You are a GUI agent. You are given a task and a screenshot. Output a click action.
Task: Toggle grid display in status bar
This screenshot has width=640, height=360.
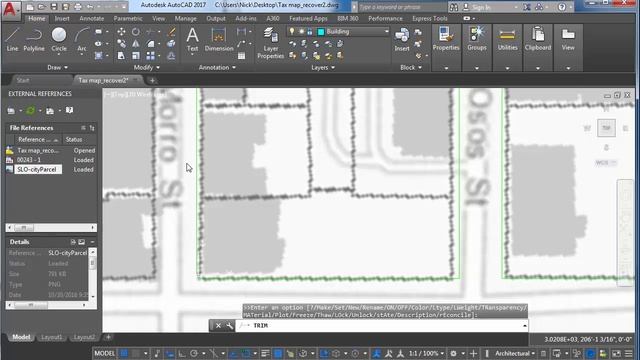[124, 353]
